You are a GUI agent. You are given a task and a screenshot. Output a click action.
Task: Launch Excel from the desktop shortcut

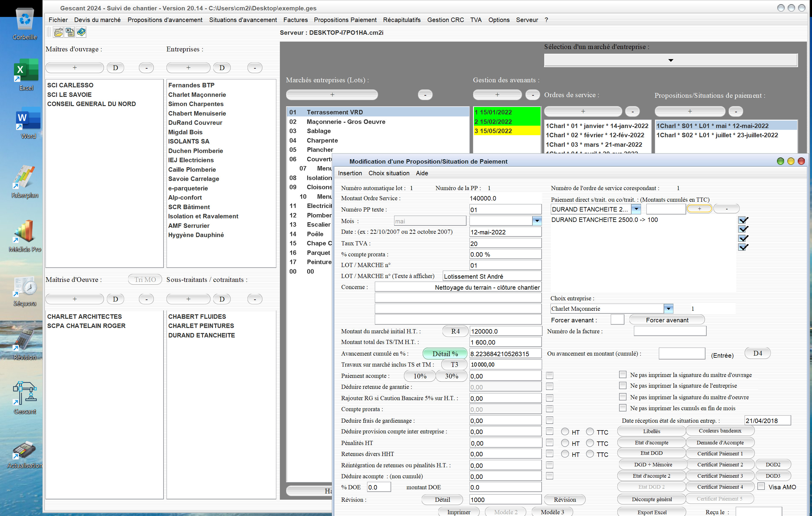[x=26, y=75]
